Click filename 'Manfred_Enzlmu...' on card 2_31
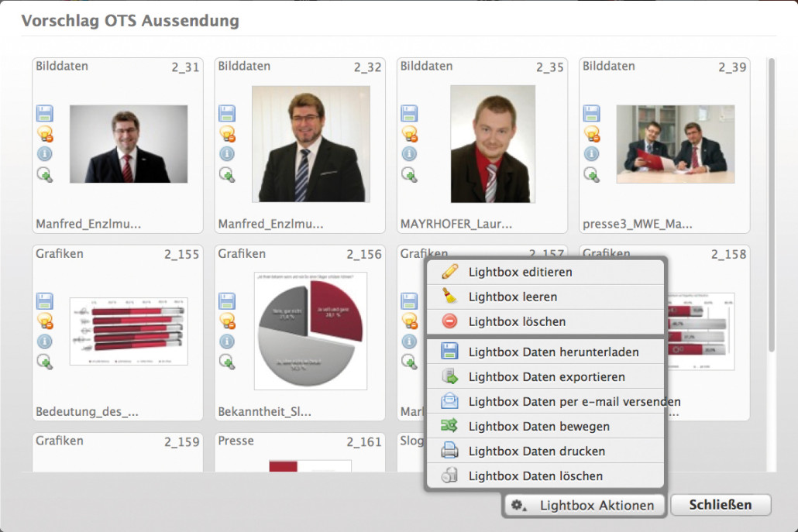Viewport: 798px width, 532px height. [x=88, y=224]
